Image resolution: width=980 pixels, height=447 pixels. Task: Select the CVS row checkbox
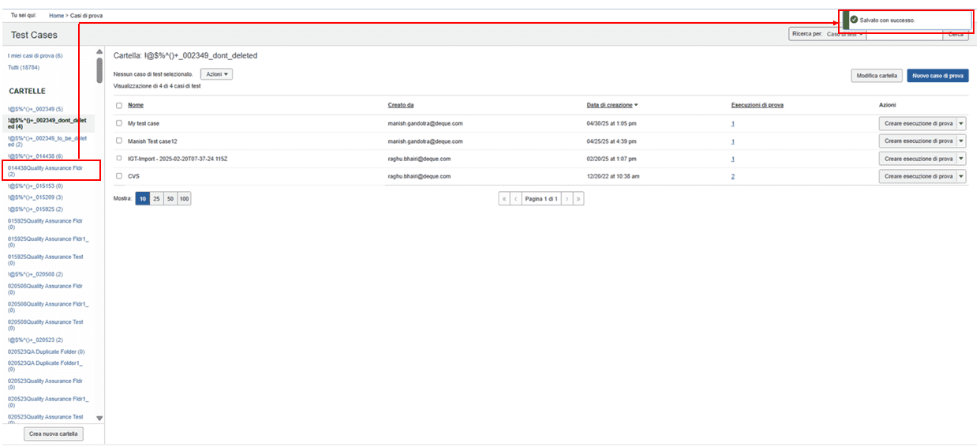pyautogui.click(x=119, y=176)
